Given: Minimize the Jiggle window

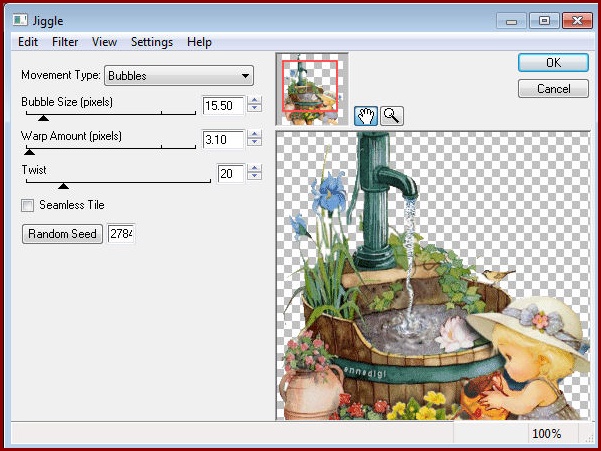Looking at the screenshot, I should [511, 21].
